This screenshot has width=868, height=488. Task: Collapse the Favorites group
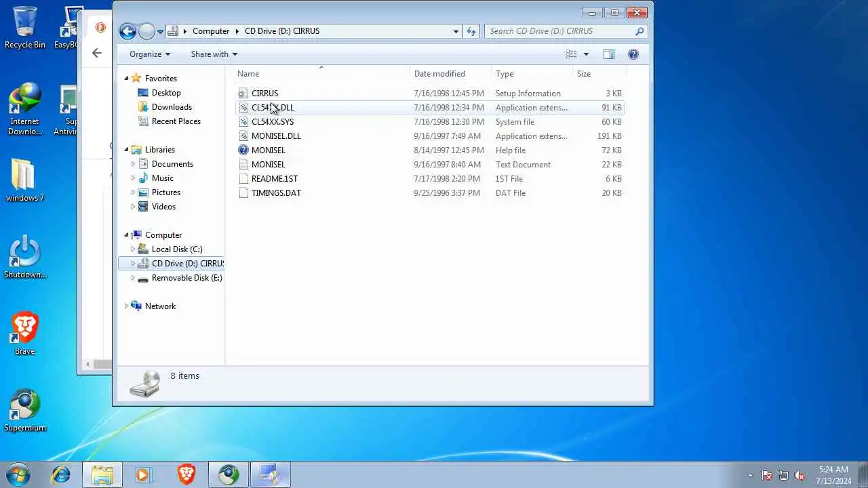[126, 79]
